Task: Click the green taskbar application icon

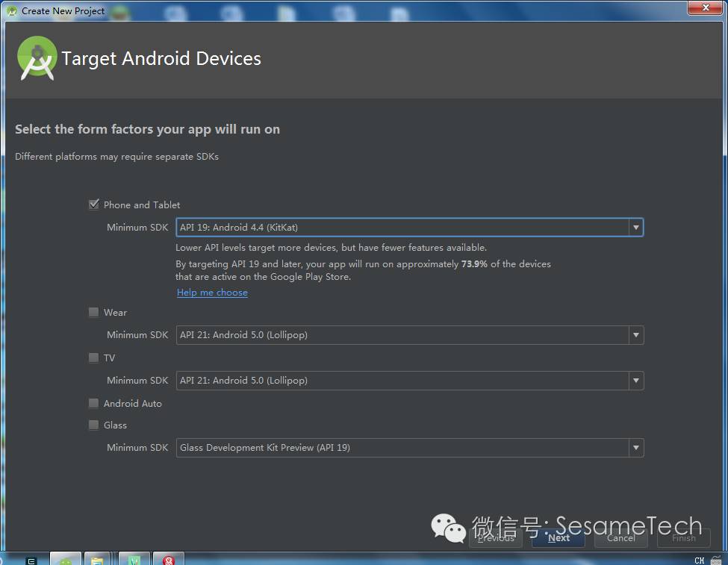Action: [134, 559]
